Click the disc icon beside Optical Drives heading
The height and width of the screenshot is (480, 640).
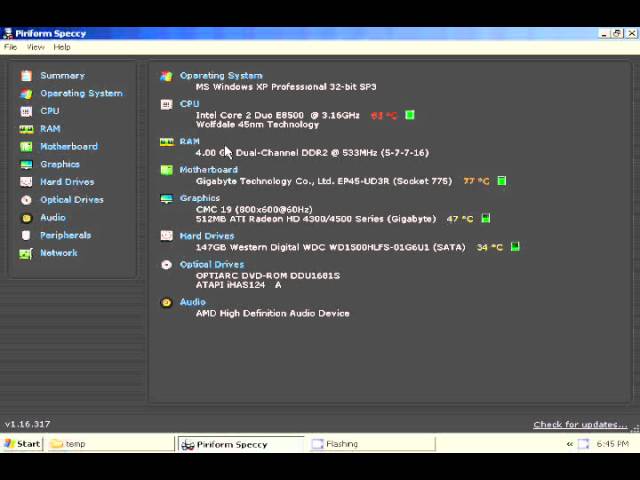tap(166, 264)
